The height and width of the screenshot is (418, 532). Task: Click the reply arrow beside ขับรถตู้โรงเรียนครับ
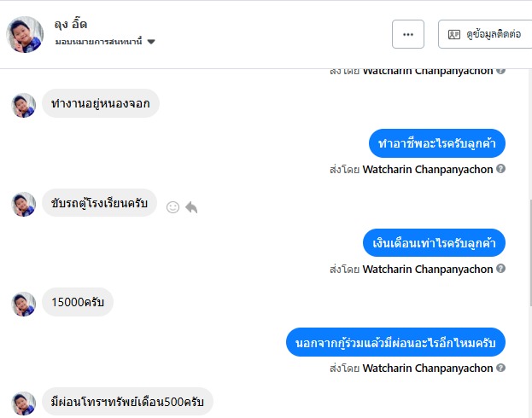(x=191, y=206)
